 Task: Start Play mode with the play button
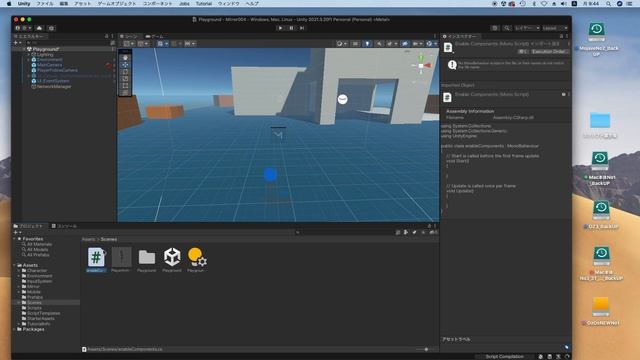(x=280, y=28)
